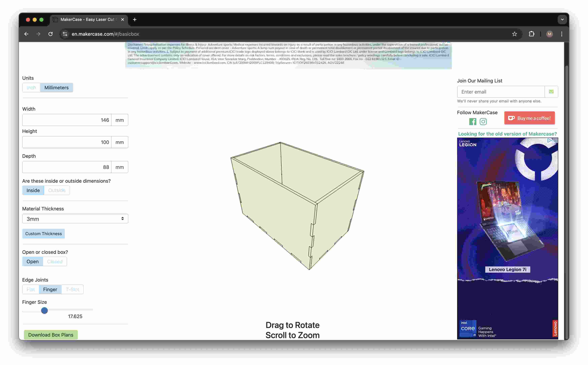Click in the Width input field

[67, 120]
